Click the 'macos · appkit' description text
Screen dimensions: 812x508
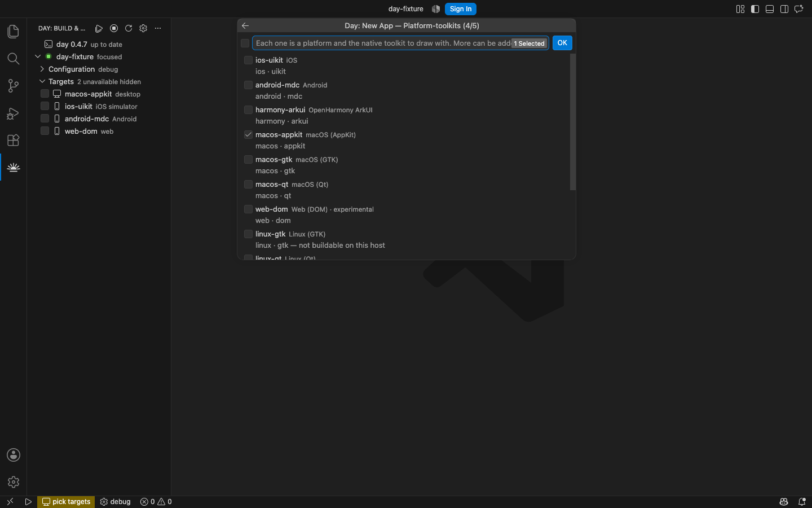pyautogui.click(x=280, y=146)
